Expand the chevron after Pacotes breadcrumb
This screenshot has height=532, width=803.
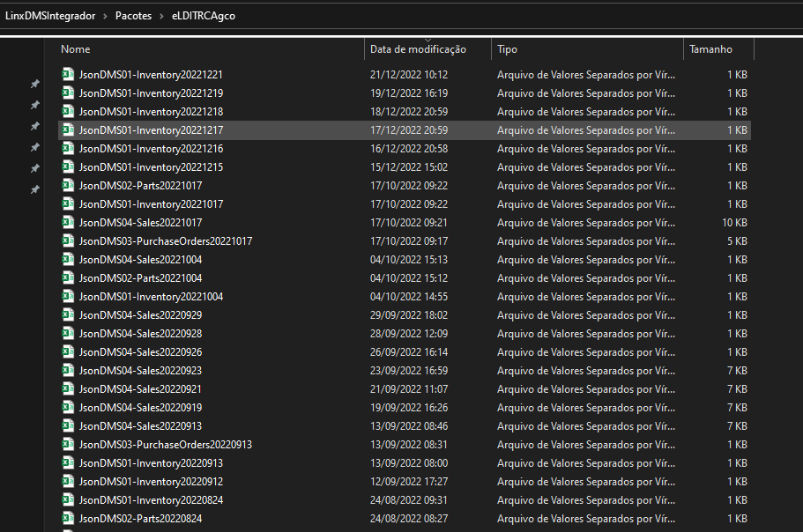pyautogui.click(x=162, y=17)
